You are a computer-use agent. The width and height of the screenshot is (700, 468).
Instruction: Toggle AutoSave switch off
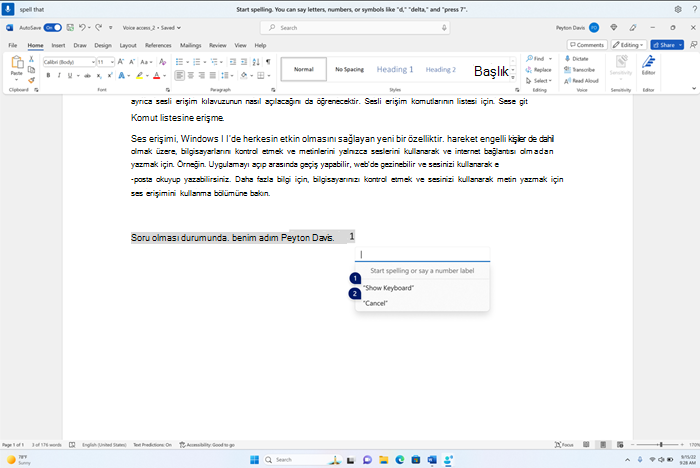(53, 28)
